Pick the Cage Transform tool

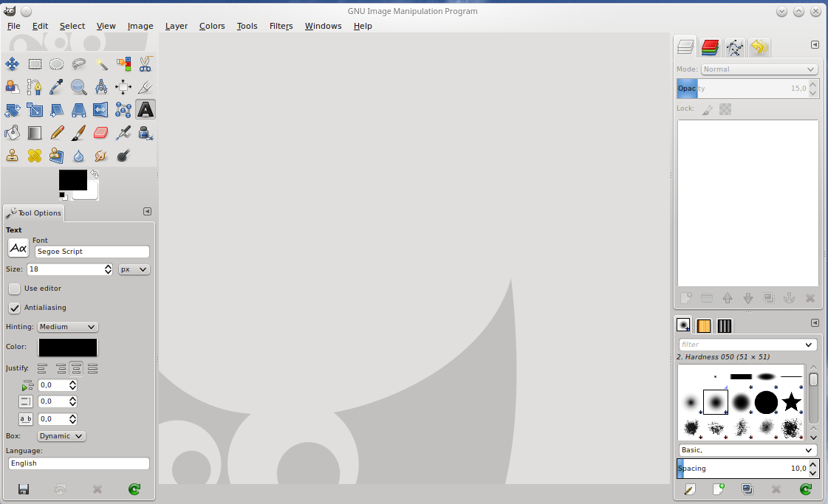pyautogui.click(x=123, y=110)
